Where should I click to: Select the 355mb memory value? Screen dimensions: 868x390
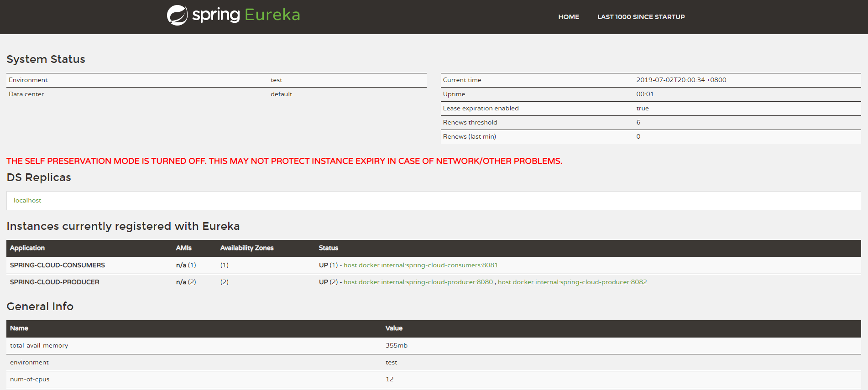397,345
